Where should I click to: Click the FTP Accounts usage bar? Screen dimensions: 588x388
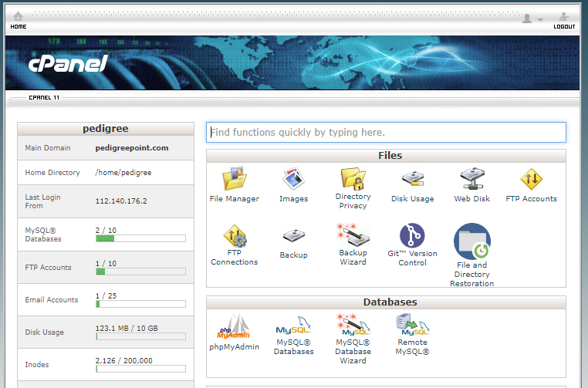point(140,272)
